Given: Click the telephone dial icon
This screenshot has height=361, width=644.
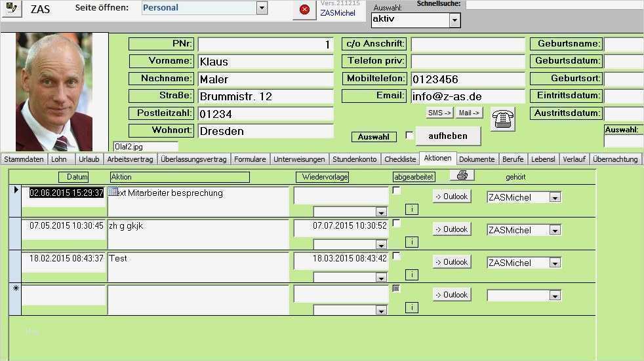Looking at the screenshot, I should [503, 119].
